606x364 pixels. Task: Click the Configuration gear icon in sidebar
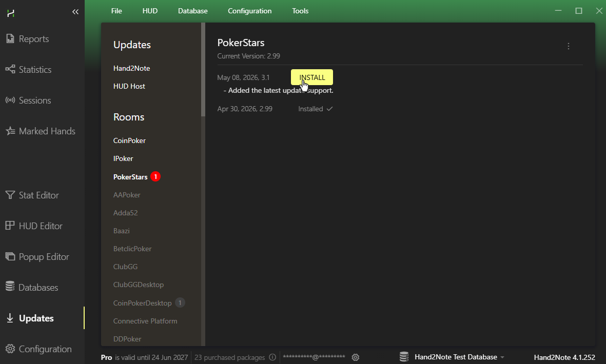tap(10, 349)
